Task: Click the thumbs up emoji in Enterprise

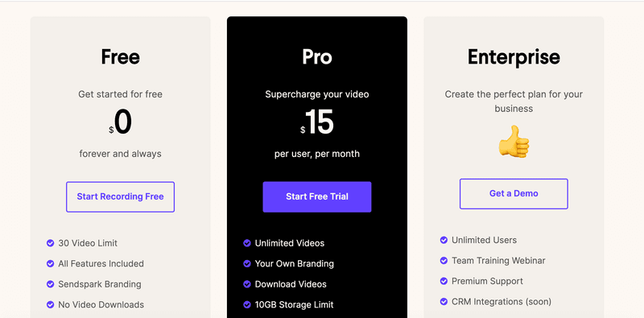Action: (514, 142)
